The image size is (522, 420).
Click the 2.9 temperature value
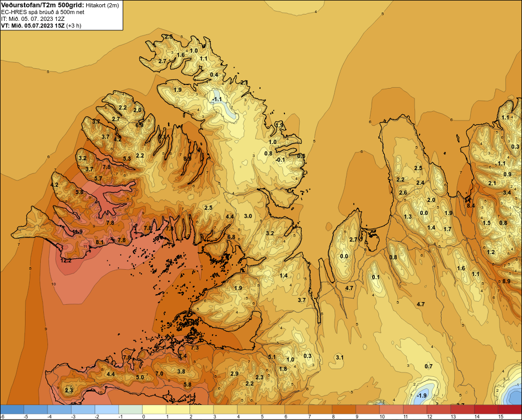pyautogui.click(x=234, y=374)
